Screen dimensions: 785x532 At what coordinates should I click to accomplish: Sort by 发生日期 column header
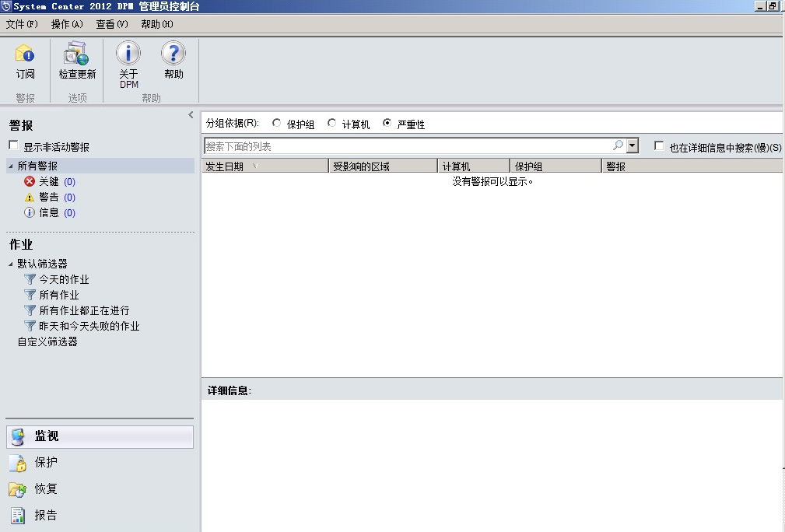(265, 166)
